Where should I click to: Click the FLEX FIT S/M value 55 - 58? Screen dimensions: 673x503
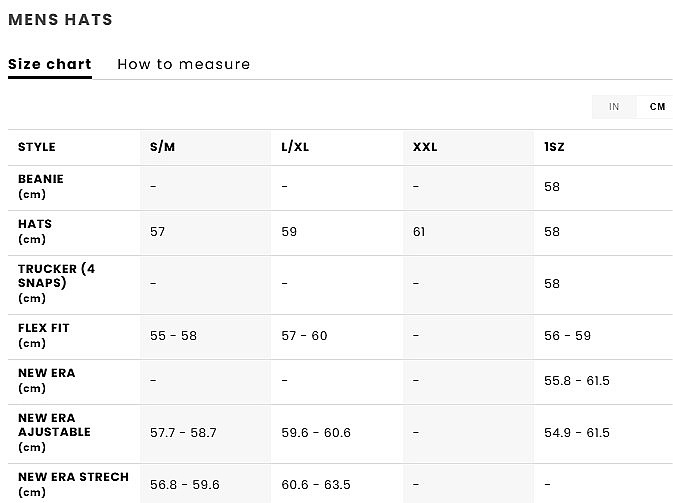point(173,336)
